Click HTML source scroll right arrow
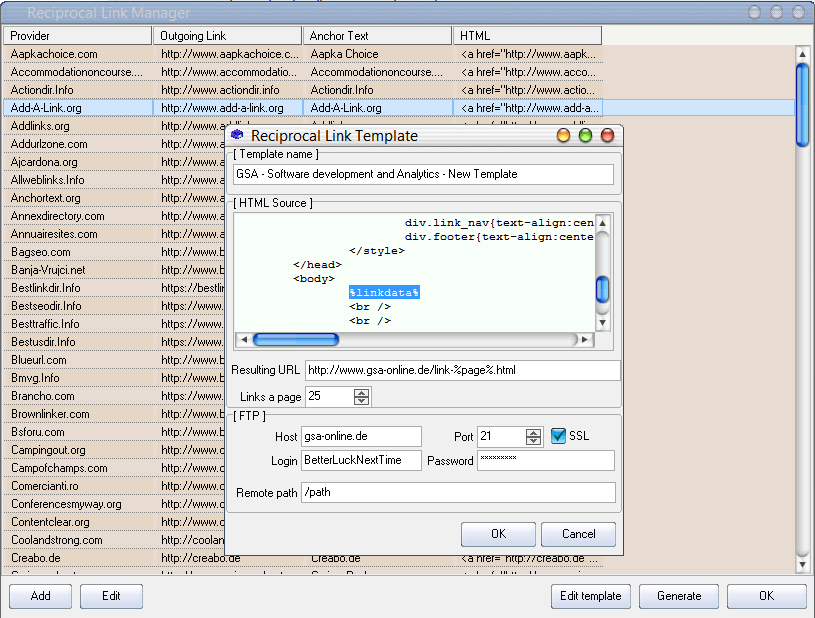This screenshot has height=618, width=815. coord(585,339)
